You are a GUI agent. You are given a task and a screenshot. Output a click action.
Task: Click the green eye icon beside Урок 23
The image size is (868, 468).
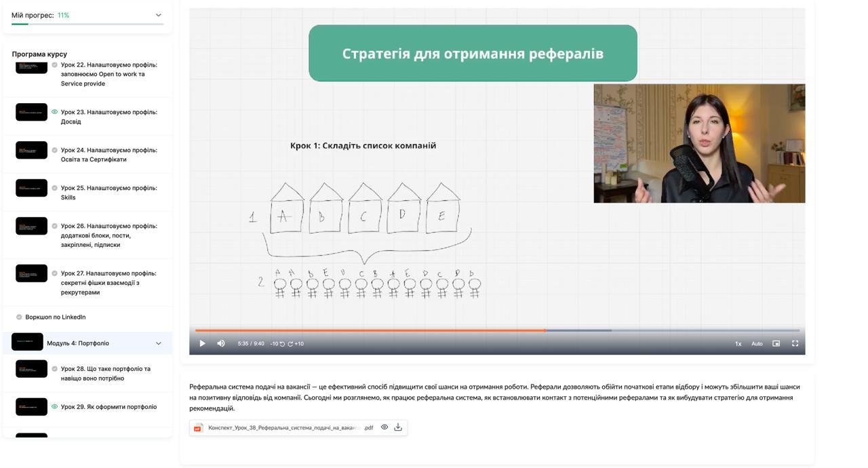pyautogui.click(x=55, y=112)
